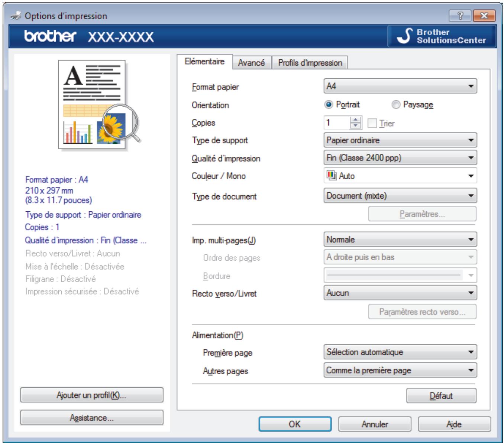Switch to the Profils d'impression tab
Image resolution: width=504 pixels, height=443 pixels.
tap(310, 62)
